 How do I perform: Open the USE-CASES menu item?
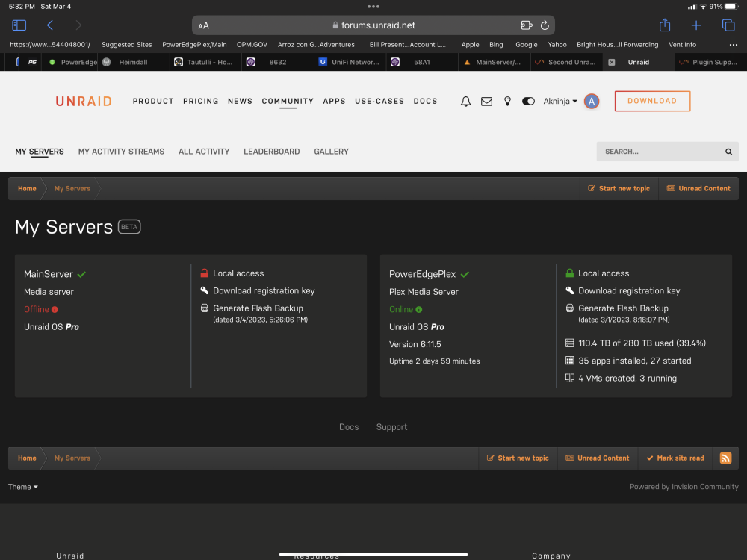[x=379, y=101]
